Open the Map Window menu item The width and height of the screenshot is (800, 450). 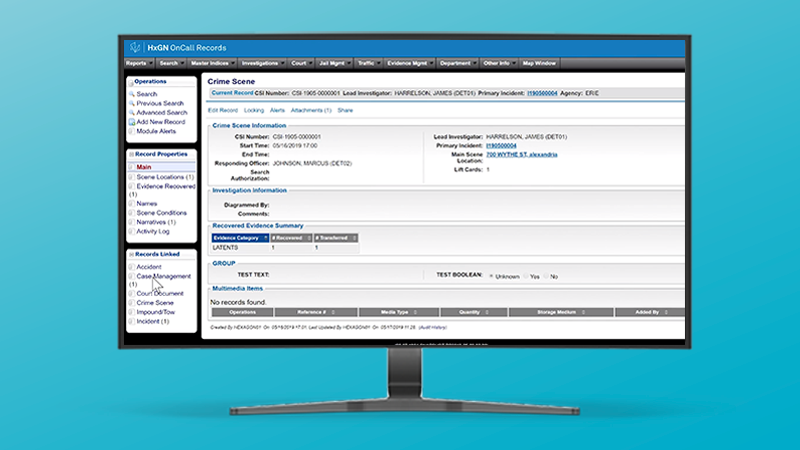[539, 63]
